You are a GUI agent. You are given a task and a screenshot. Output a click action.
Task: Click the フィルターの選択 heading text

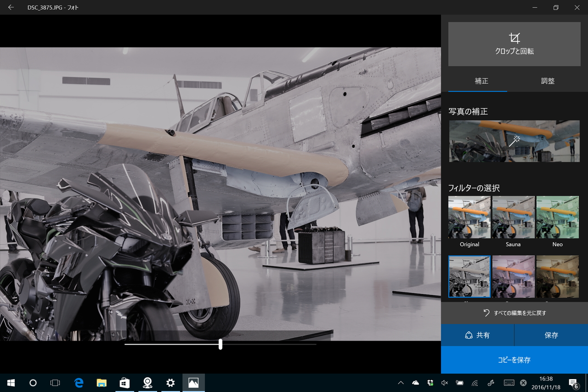tap(474, 188)
